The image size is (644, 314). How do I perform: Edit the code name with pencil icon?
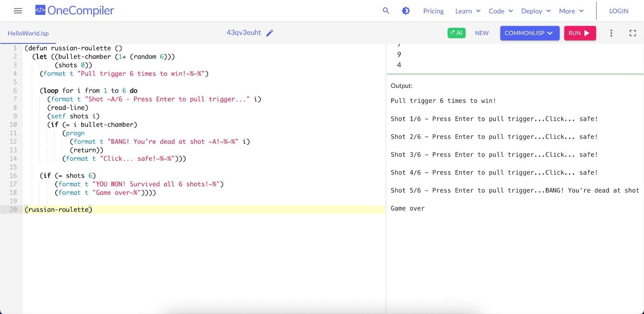[x=270, y=33]
